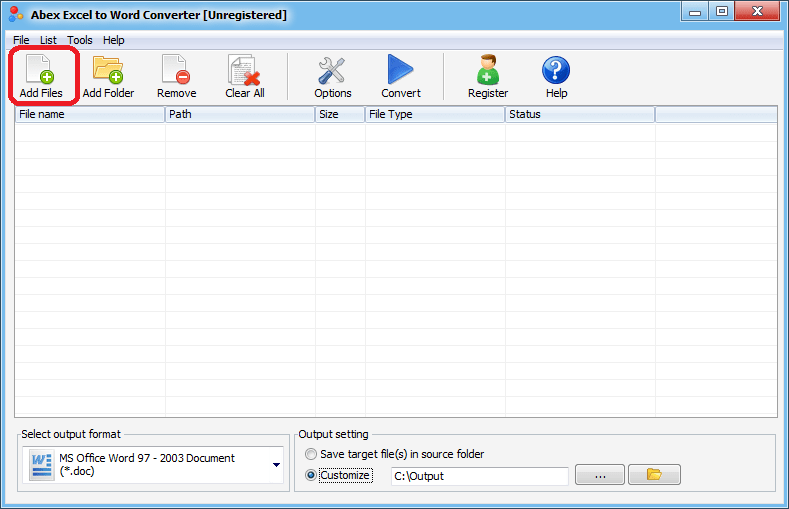Open the Tools menu
This screenshot has width=789, height=509.
tap(80, 40)
